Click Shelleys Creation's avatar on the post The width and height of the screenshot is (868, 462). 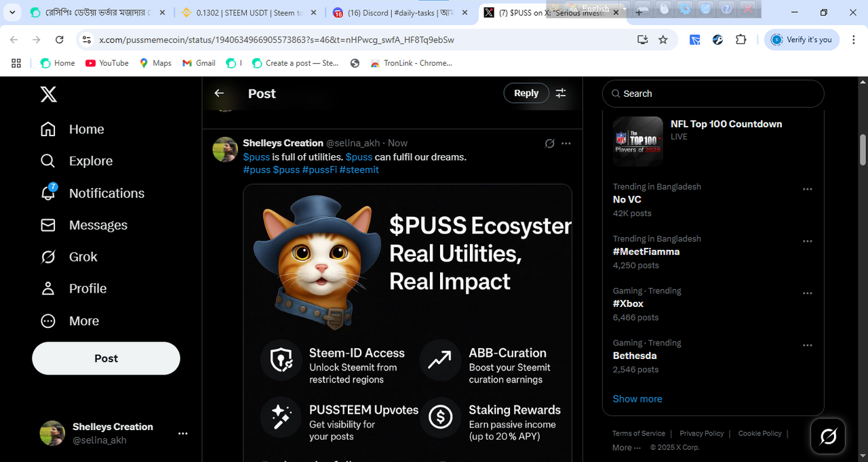(x=225, y=150)
